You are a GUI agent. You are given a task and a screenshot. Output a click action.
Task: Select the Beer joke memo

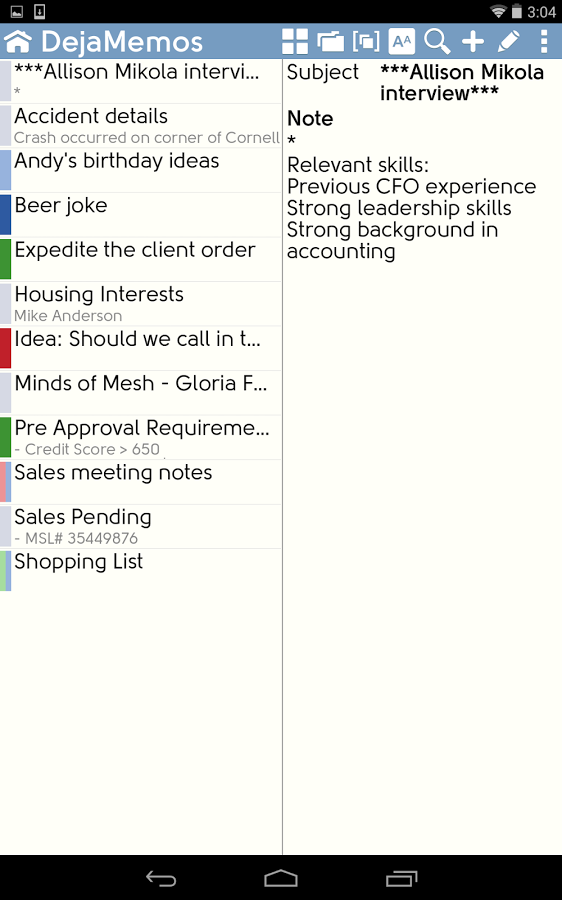[x=141, y=215]
